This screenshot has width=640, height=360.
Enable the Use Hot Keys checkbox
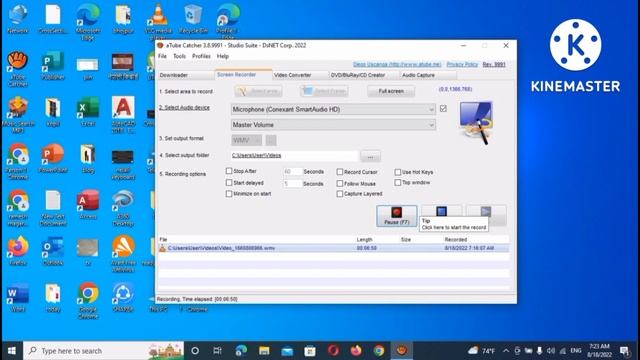pyautogui.click(x=398, y=172)
